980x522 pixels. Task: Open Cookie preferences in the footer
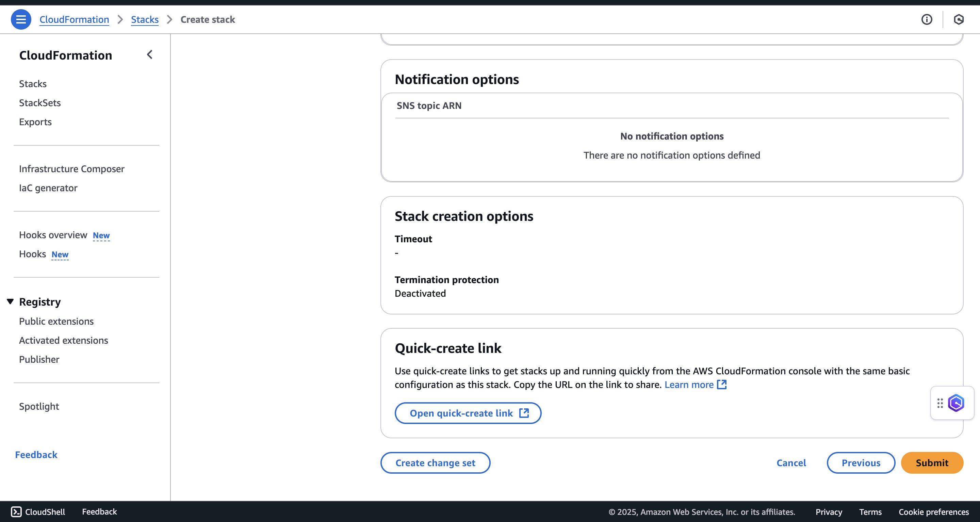click(x=934, y=512)
